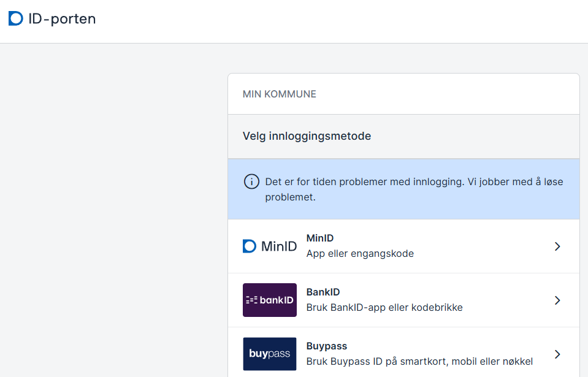This screenshot has width=588, height=377.
Task: Open the ID-porten home text link
Action: tap(62, 19)
